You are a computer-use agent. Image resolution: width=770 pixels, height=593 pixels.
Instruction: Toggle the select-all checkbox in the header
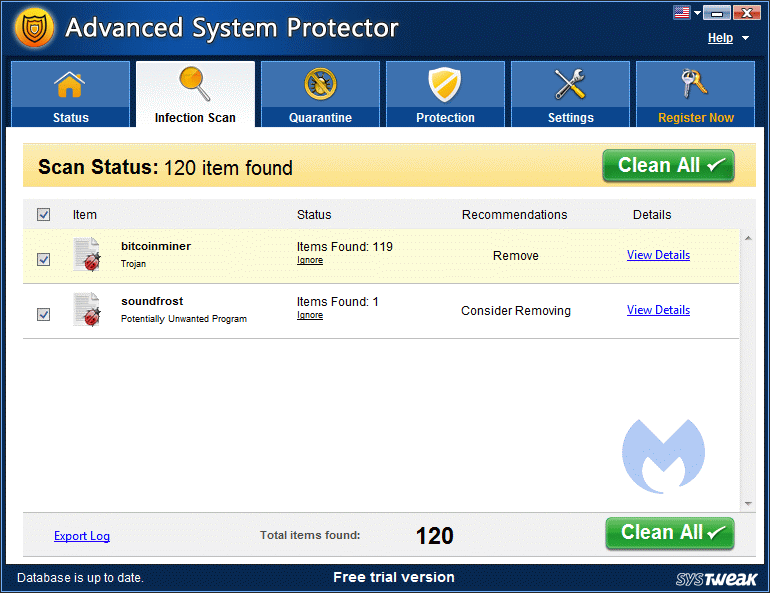click(43, 215)
